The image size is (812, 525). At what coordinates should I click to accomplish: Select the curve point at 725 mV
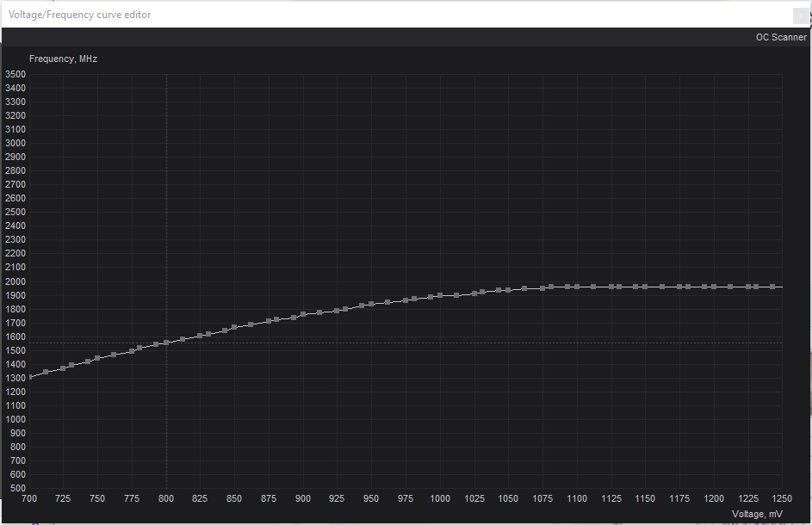(x=62, y=367)
